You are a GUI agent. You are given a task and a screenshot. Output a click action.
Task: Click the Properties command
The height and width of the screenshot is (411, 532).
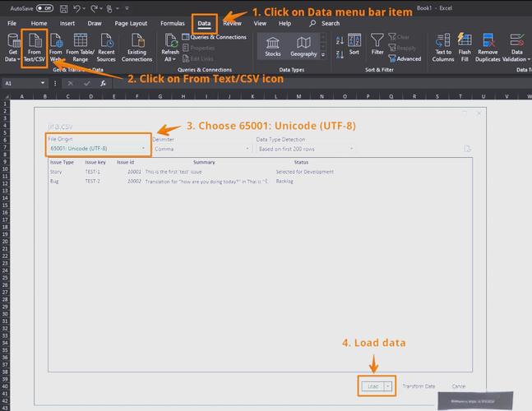[x=198, y=48]
